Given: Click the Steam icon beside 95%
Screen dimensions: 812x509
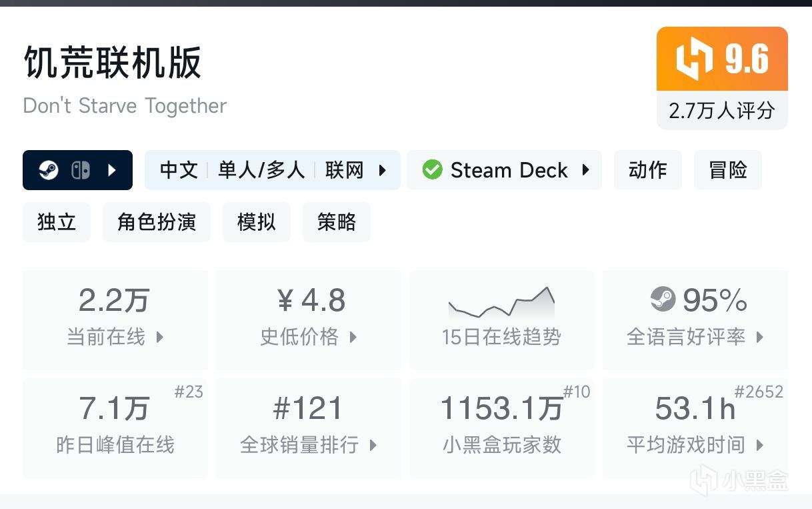Looking at the screenshot, I should (x=663, y=300).
